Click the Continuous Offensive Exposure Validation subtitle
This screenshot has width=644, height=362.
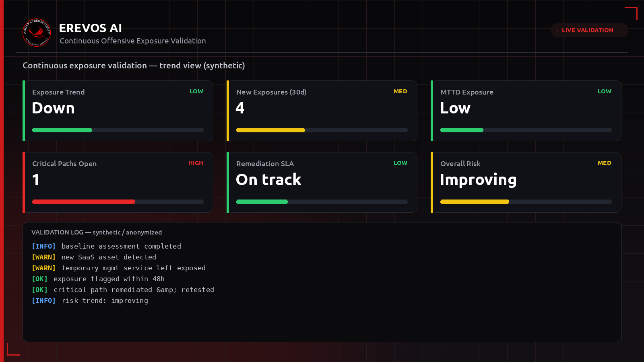click(133, 41)
